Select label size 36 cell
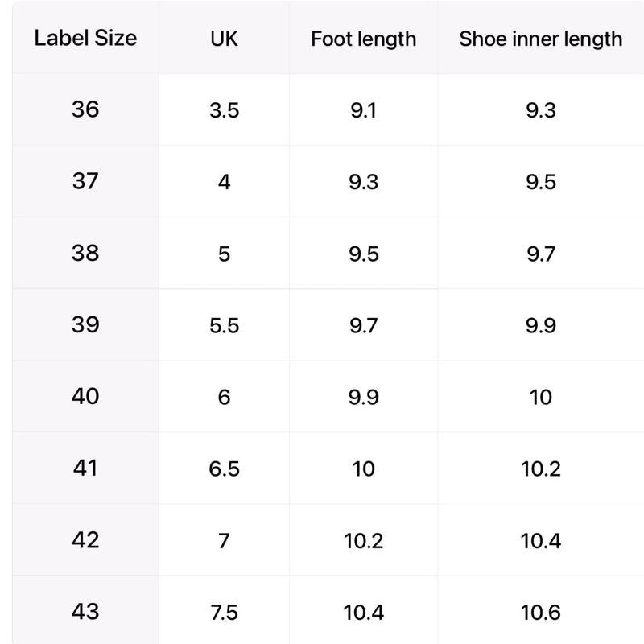 click(85, 109)
